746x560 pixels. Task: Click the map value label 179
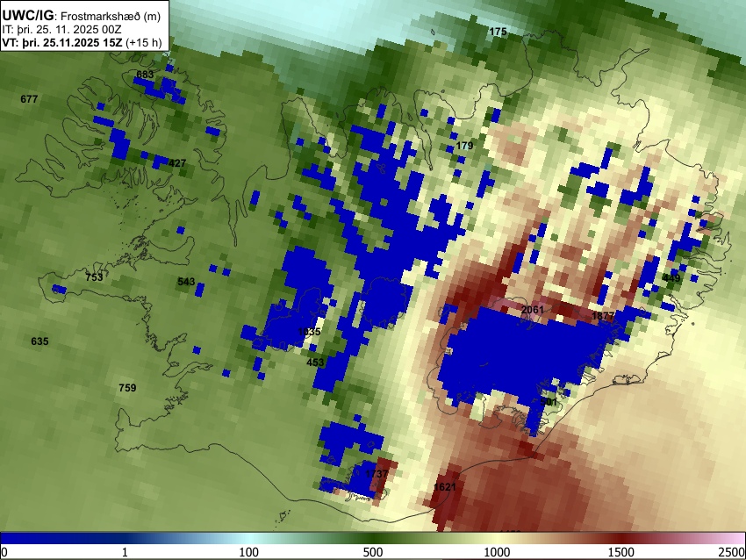[464, 146]
